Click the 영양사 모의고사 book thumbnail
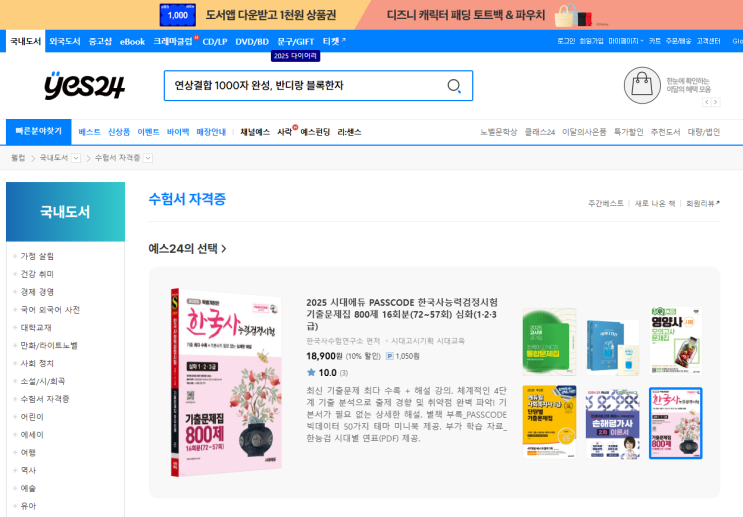Screen dimensions: 743x517 (676, 341)
